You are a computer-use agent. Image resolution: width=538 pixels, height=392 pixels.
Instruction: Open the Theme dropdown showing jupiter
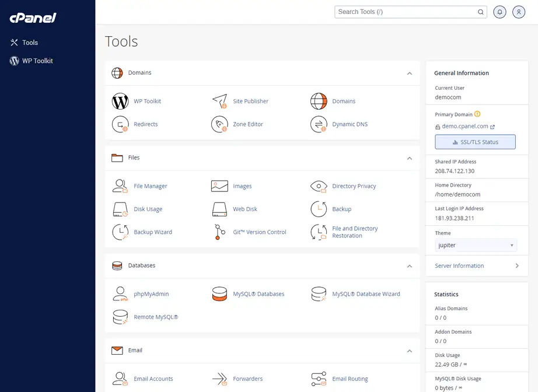476,246
